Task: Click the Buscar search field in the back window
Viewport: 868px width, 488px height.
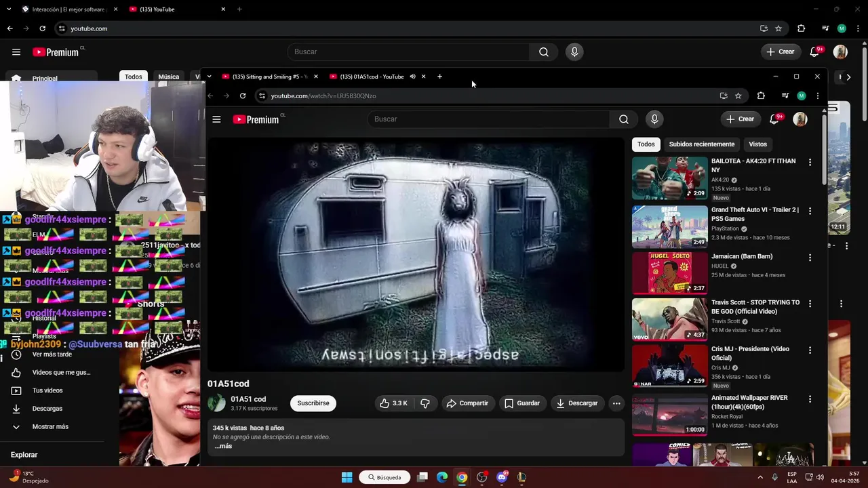Action: click(x=408, y=52)
